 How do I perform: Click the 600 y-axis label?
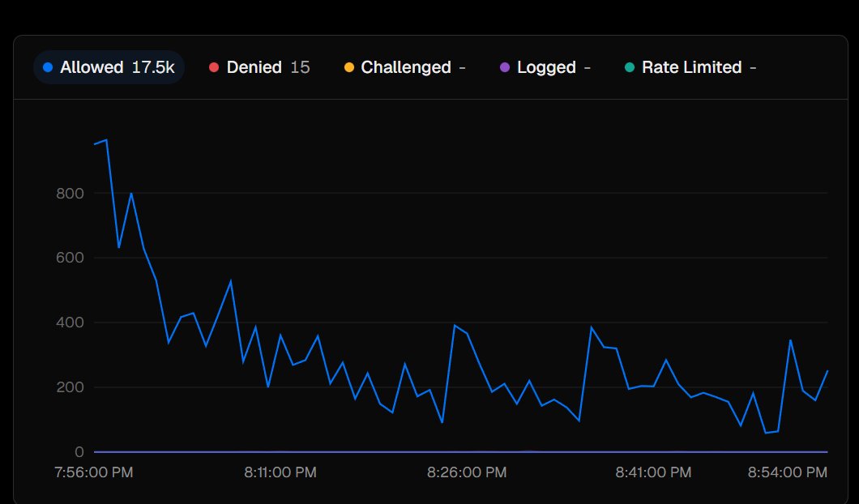[x=71, y=258]
